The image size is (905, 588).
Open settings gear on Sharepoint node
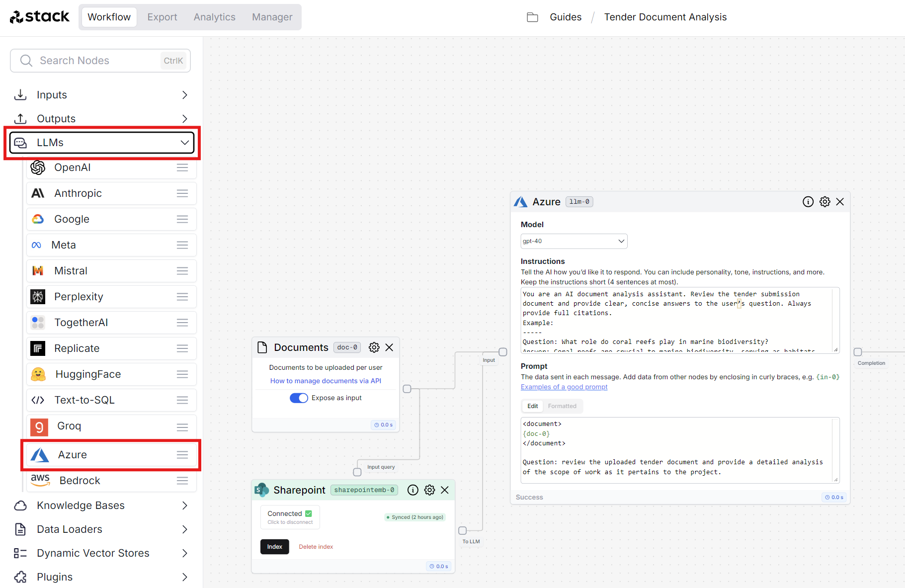click(x=430, y=490)
